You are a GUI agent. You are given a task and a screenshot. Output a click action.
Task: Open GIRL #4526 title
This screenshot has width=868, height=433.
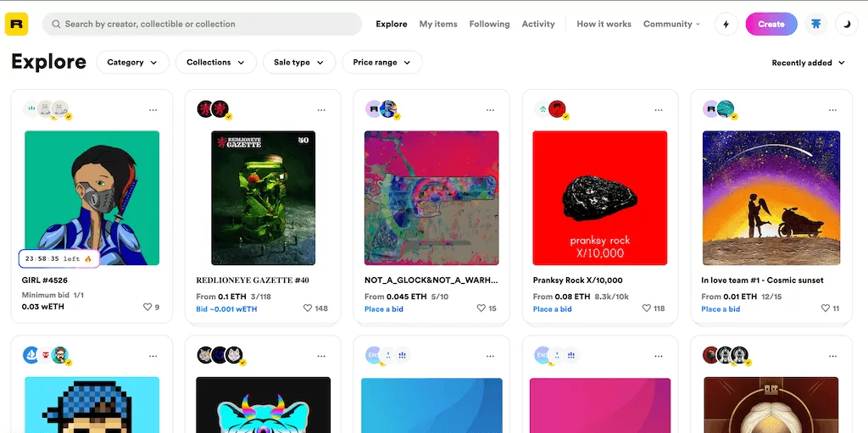tap(44, 280)
